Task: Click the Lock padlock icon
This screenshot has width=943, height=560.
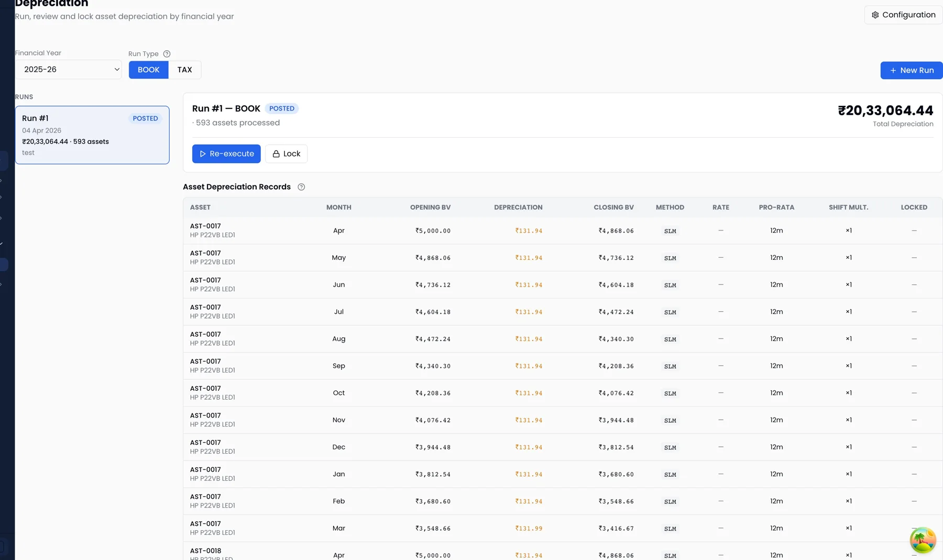Action: [x=276, y=154]
